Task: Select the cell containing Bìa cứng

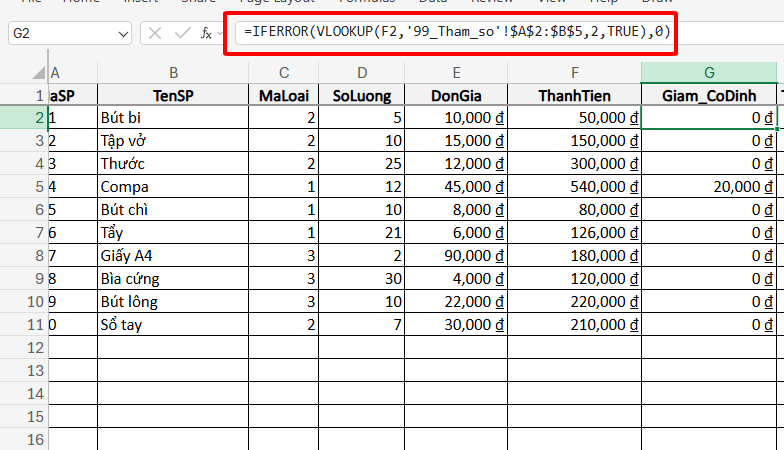Action: [x=173, y=278]
